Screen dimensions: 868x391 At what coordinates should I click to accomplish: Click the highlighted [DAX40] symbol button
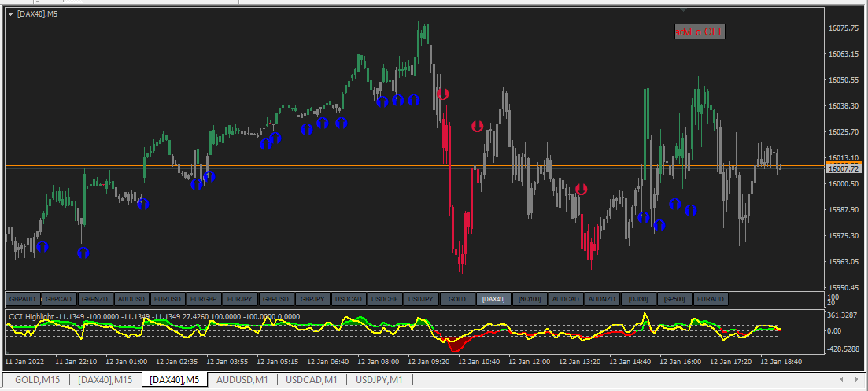[x=493, y=299]
